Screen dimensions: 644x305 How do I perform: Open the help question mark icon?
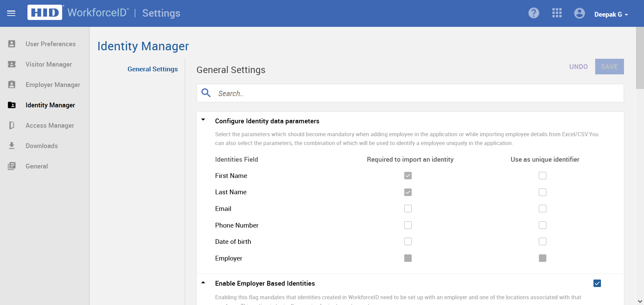tap(533, 13)
